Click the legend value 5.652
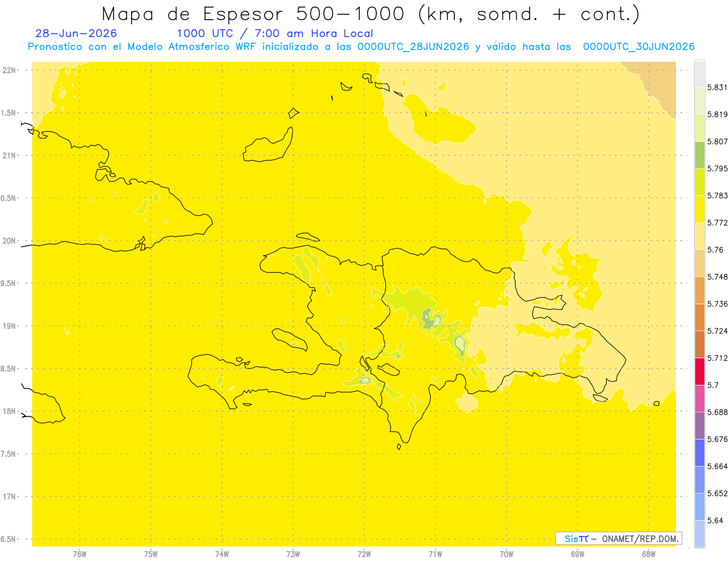 tap(718, 493)
